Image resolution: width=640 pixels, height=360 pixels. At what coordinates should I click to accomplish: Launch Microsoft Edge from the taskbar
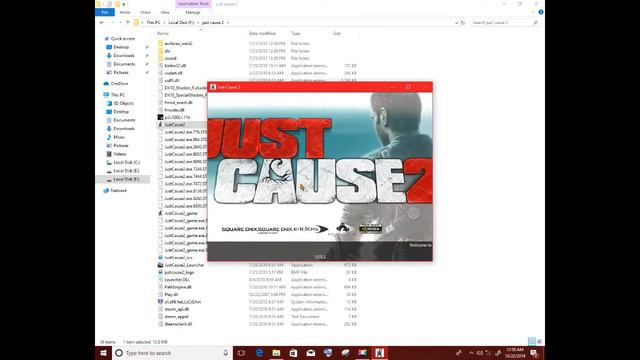tap(259, 353)
